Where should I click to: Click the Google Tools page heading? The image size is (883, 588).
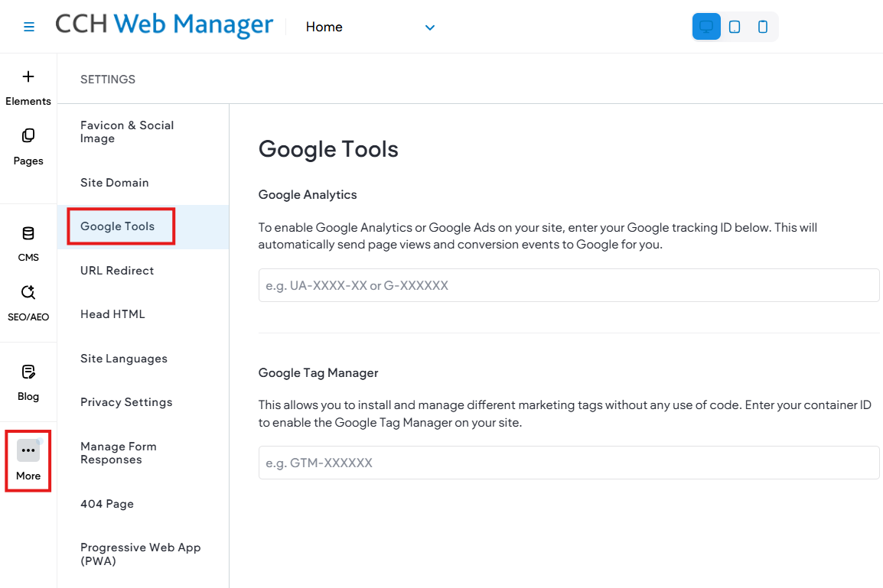click(x=328, y=150)
